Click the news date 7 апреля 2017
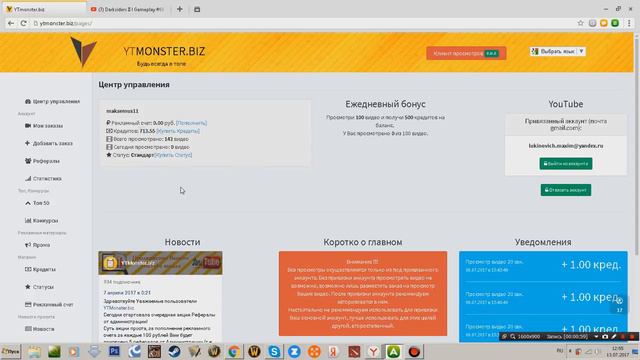The height and width of the screenshot is (360, 640). [x=127, y=293]
